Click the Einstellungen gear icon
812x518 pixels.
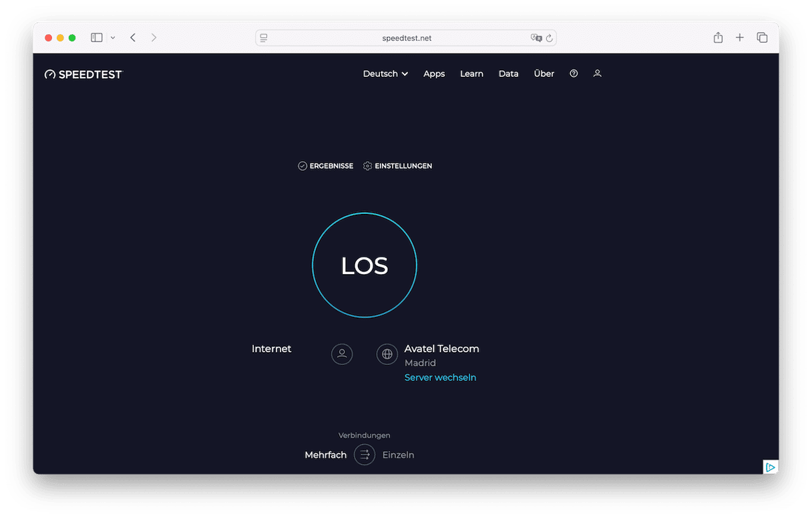tap(367, 166)
